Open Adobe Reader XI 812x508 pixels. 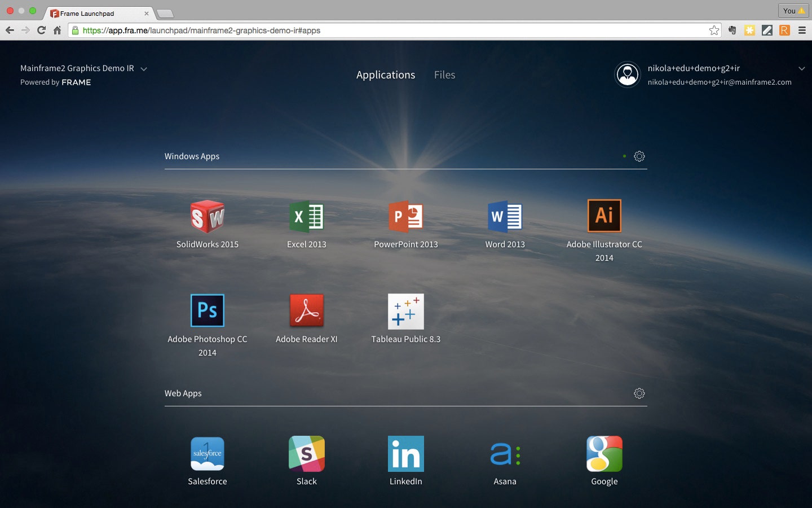coord(307,310)
